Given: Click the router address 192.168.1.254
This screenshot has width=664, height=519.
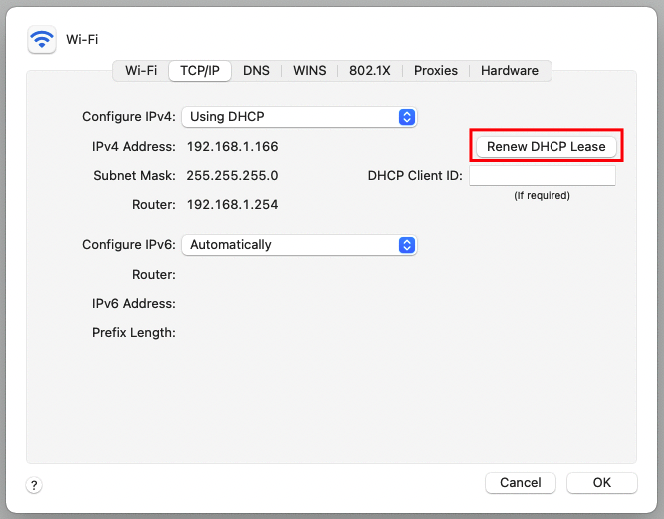Looking at the screenshot, I should click(x=232, y=204).
